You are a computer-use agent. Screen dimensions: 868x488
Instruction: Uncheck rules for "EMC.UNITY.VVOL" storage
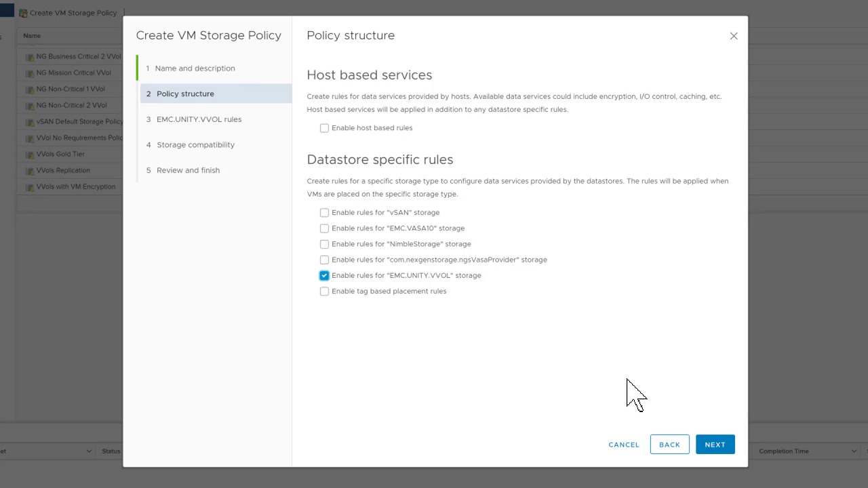pos(324,276)
